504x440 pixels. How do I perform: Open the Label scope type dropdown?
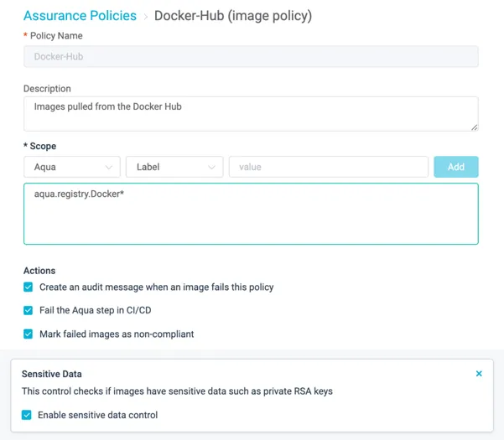pos(174,167)
